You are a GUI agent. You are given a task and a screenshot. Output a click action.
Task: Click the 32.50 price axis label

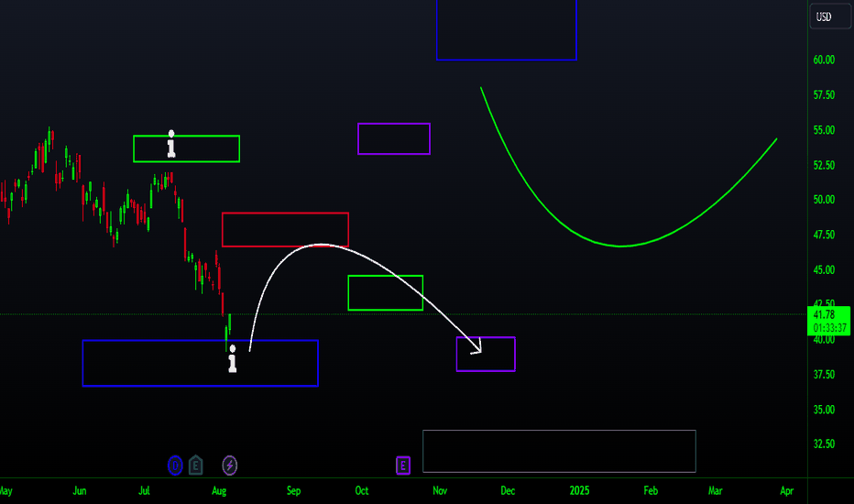[824, 444]
